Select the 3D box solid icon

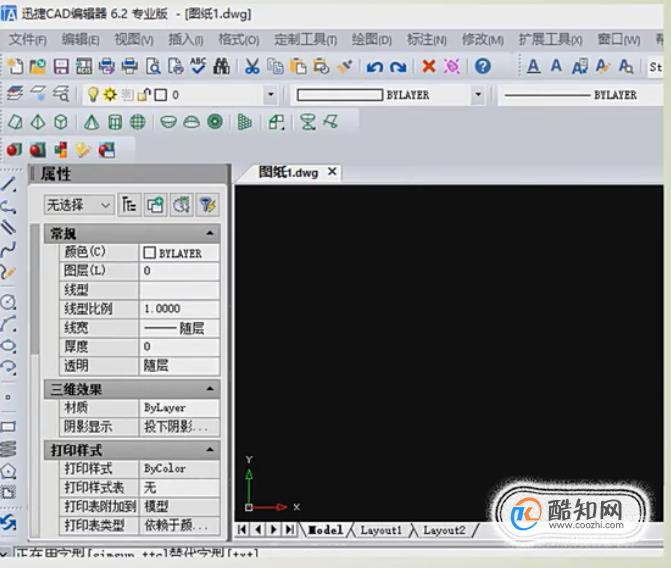[61, 122]
